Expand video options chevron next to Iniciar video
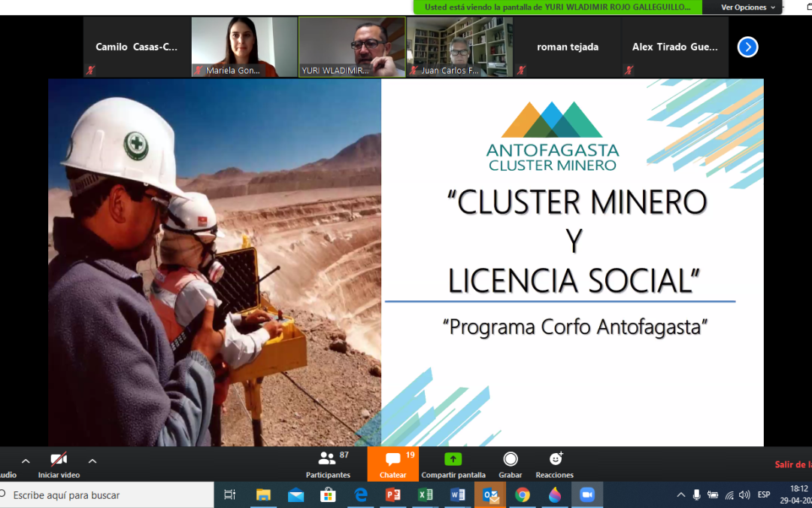812x508 pixels. (x=92, y=461)
